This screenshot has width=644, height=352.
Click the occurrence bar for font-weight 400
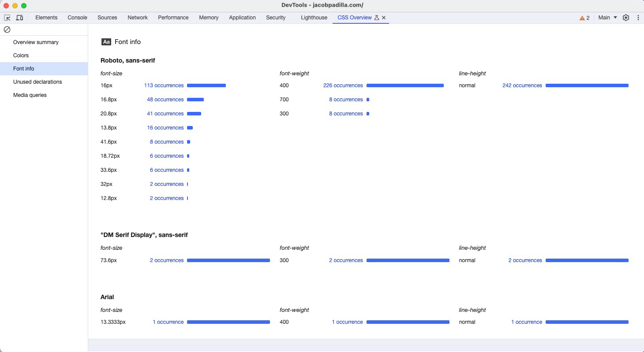tap(404, 85)
